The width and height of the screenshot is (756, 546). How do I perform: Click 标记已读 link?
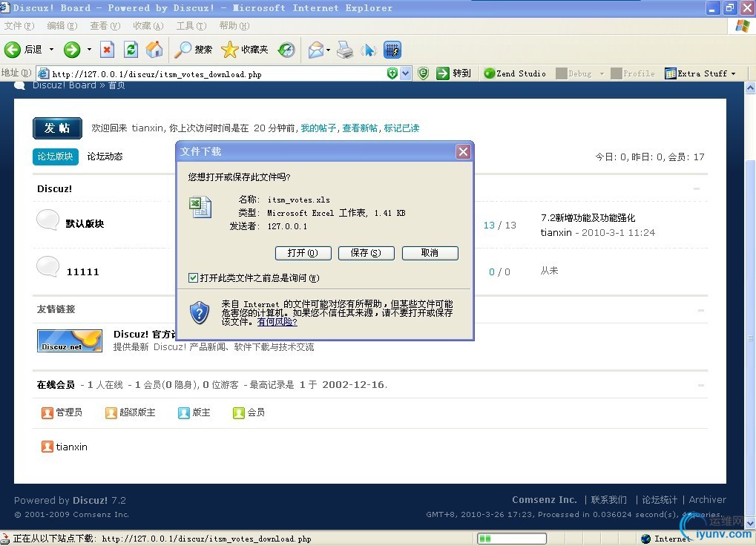point(401,128)
